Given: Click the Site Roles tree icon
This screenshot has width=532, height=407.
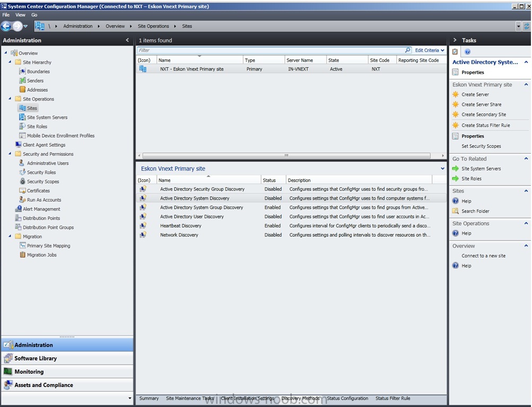Looking at the screenshot, I should pyautogui.click(x=22, y=126).
